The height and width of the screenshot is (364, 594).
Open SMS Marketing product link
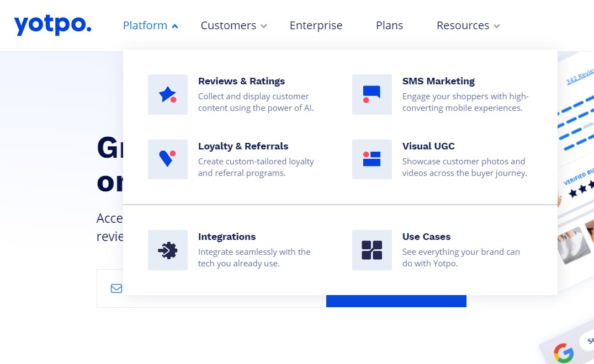[x=438, y=81]
